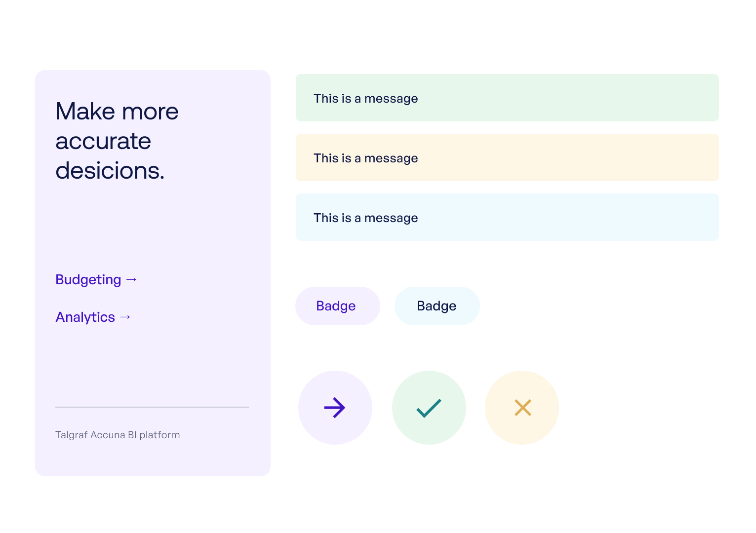Viewport: 756px width, 533px height.
Task: Click the divider line above the footer text
Action: (x=152, y=407)
